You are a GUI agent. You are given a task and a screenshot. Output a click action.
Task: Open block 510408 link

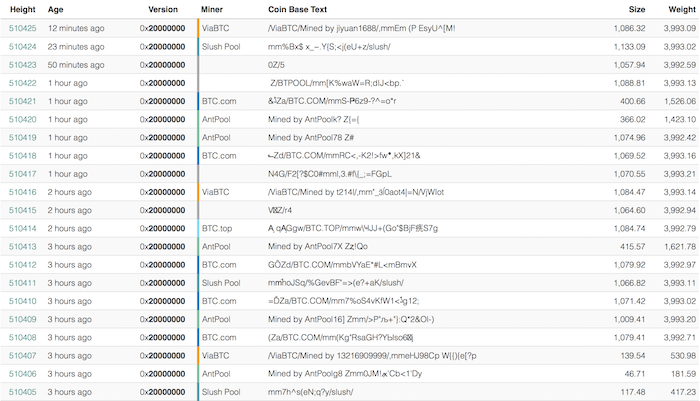click(x=22, y=338)
